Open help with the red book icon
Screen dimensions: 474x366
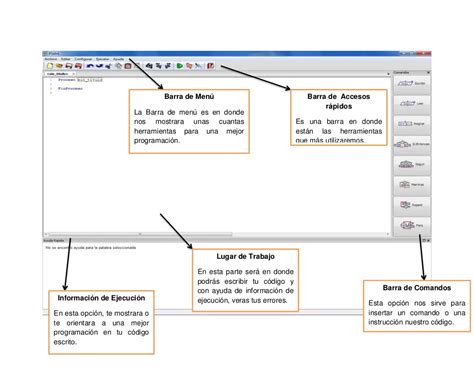pyautogui.click(x=210, y=66)
